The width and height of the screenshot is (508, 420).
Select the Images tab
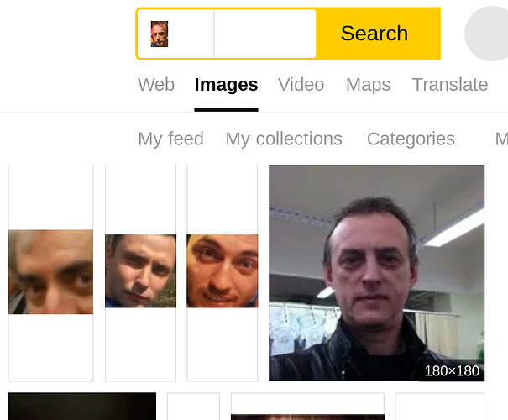click(226, 85)
